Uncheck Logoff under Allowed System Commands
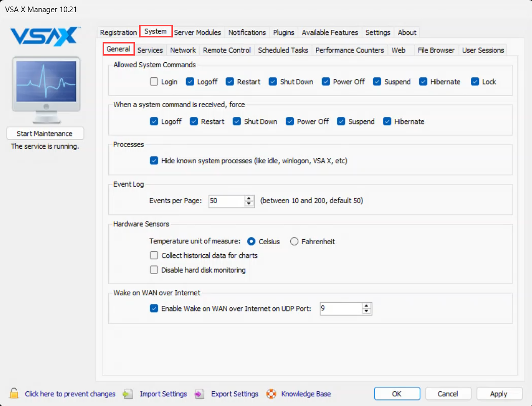532x406 pixels. (190, 81)
